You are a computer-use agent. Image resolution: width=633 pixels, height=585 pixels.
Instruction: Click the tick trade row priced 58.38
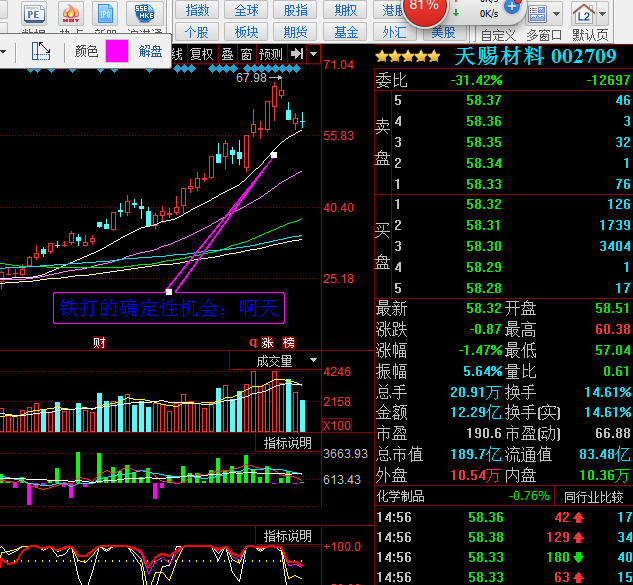pyautogui.click(x=503, y=537)
